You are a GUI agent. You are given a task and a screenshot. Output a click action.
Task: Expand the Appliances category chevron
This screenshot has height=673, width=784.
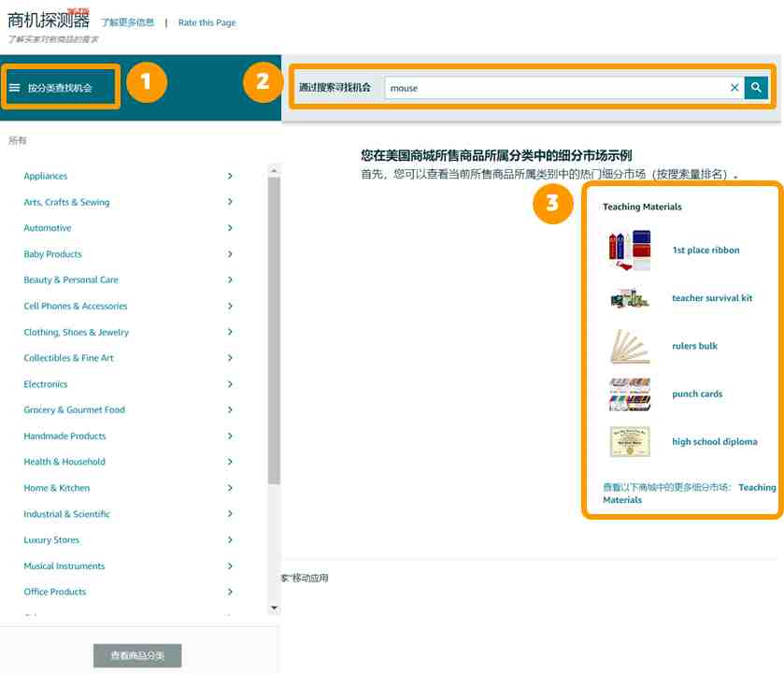[230, 176]
